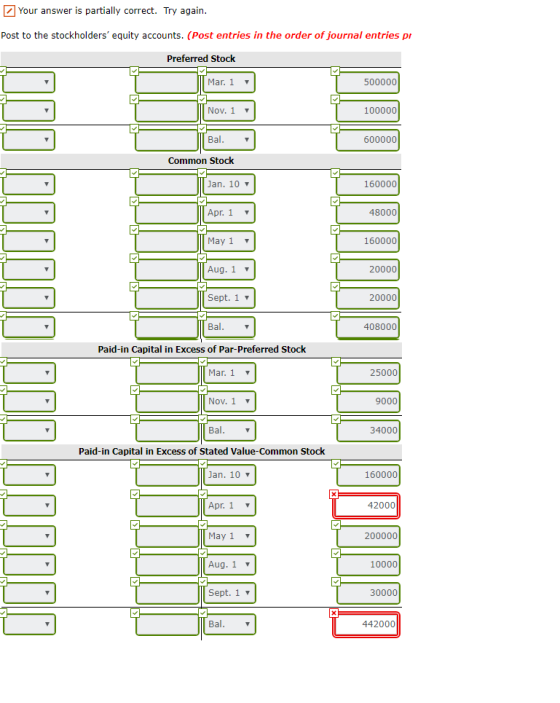
Task: Click green check icon above 34000 balance
Action: pos(336,419)
